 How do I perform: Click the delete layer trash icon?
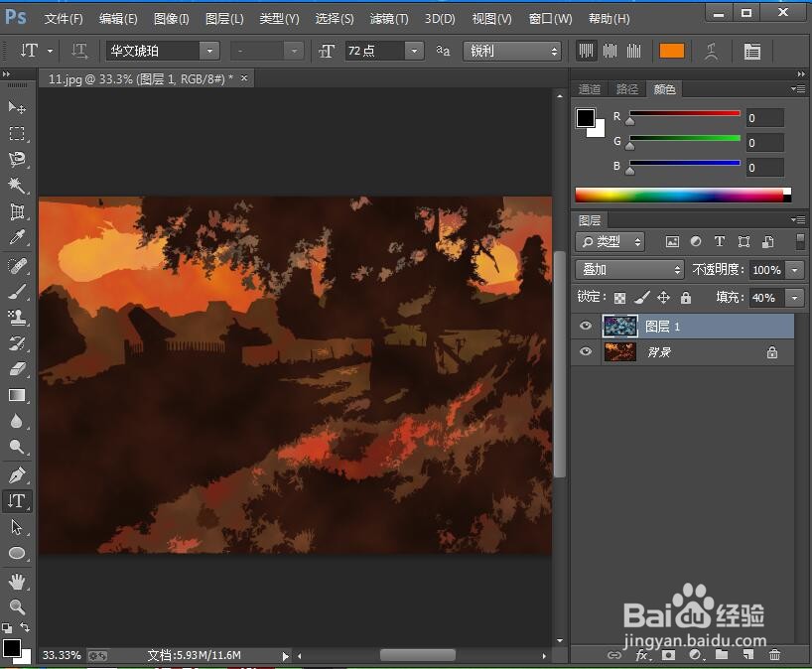coord(774,654)
